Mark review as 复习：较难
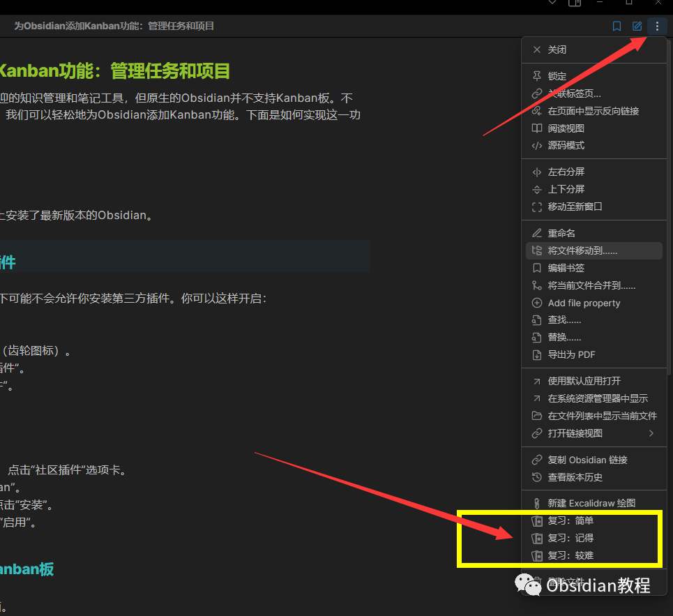 (594, 556)
